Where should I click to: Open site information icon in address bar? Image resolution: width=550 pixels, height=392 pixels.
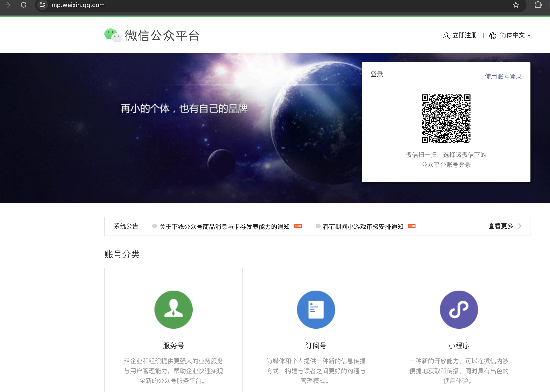coord(43,5)
